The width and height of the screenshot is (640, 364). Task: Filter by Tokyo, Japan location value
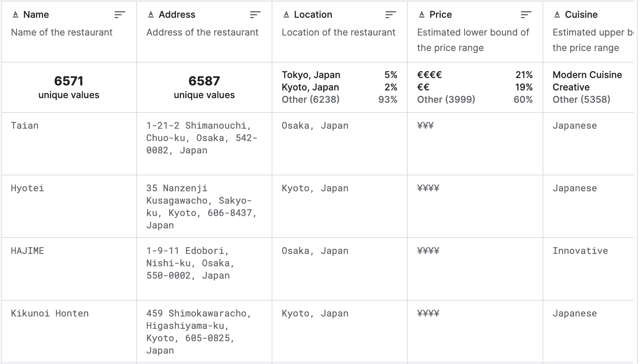(x=339, y=75)
